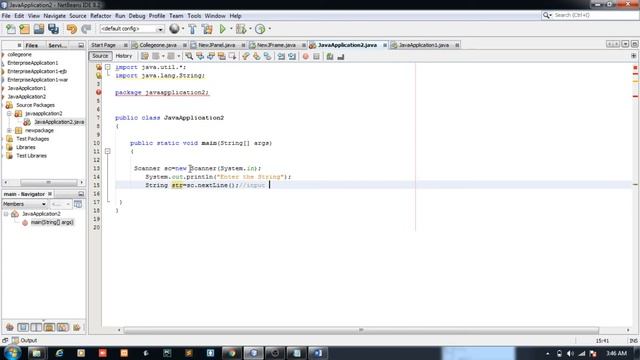The image size is (640, 360).
Task: Click the Shift Line Left icon
Action: pos(281,56)
